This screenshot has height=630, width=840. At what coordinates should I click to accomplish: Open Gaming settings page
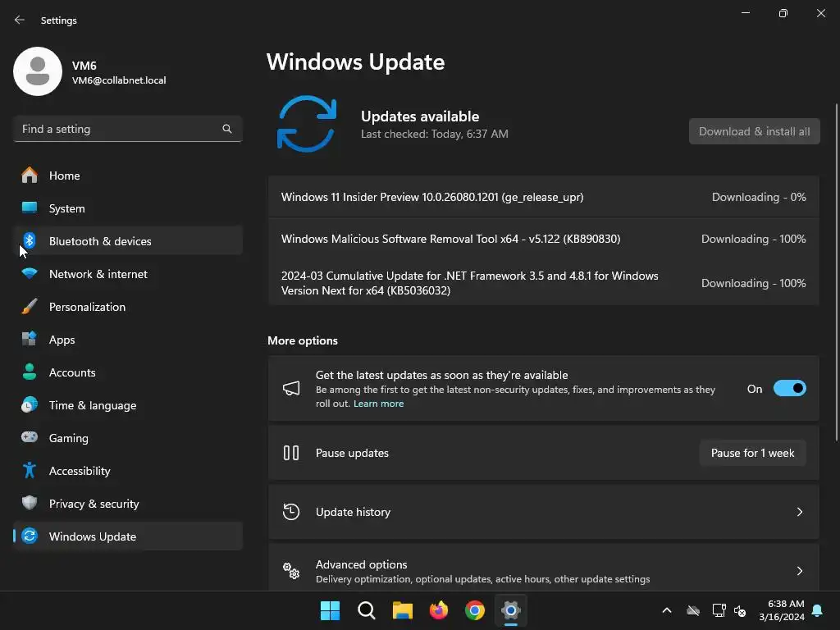(128, 438)
